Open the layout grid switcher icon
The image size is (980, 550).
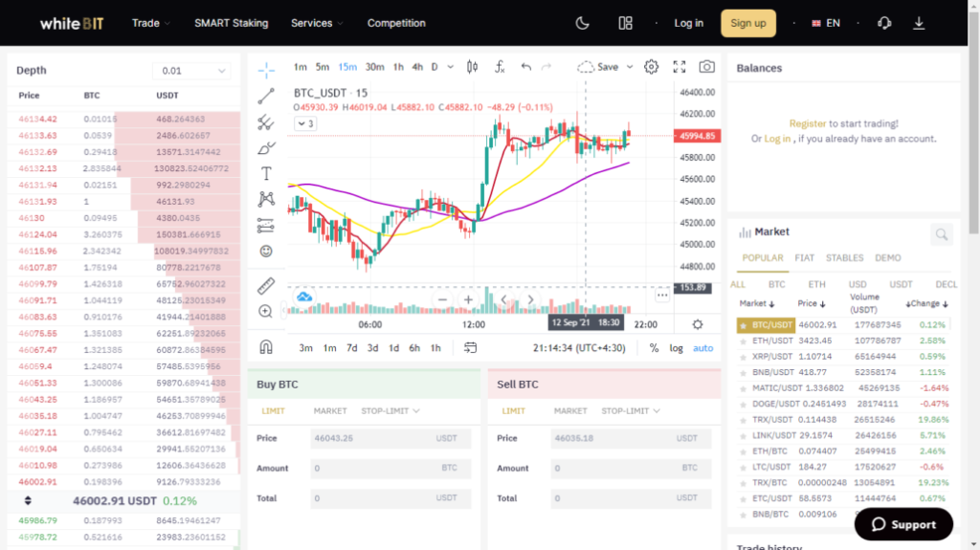coord(625,23)
